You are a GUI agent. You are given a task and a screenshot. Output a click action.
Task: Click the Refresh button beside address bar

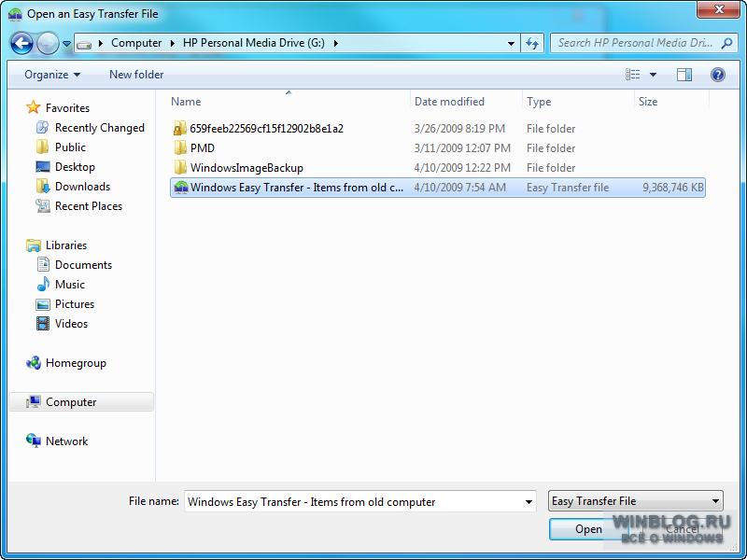click(x=532, y=43)
